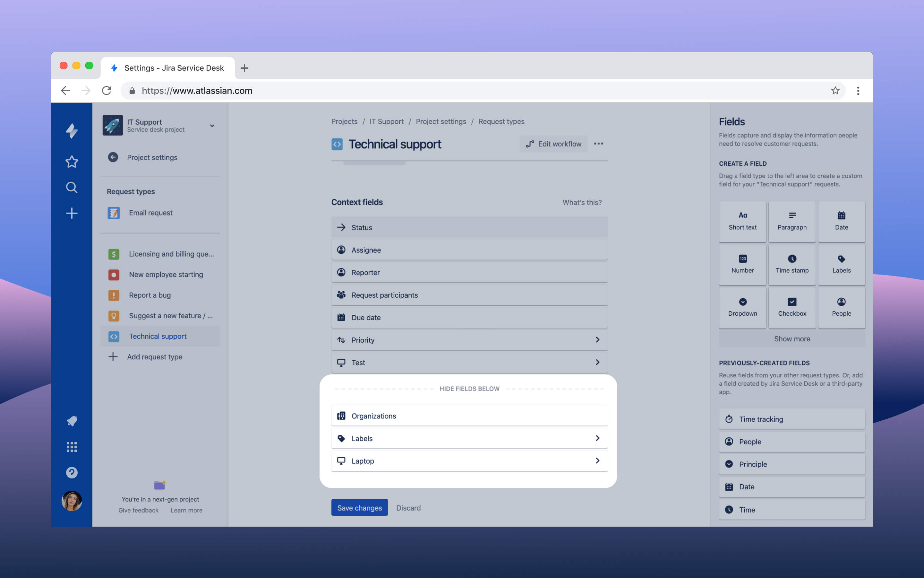Open the help question mark icon
The image size is (924, 578).
click(x=72, y=472)
